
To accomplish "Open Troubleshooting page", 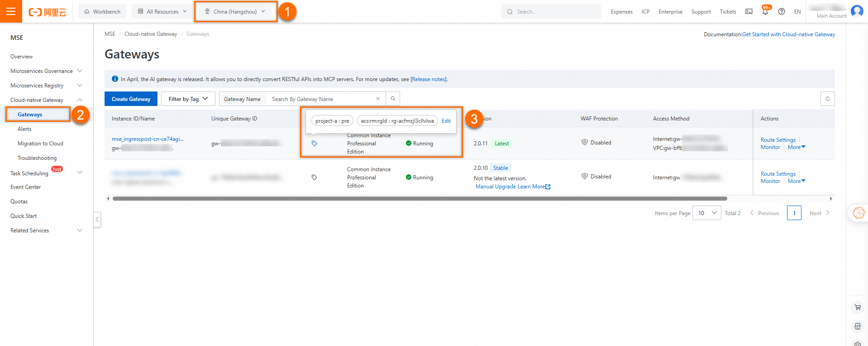I will tap(37, 158).
